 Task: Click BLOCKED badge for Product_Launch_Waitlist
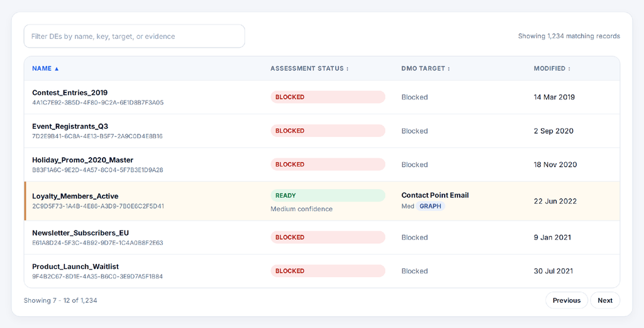[x=328, y=271]
